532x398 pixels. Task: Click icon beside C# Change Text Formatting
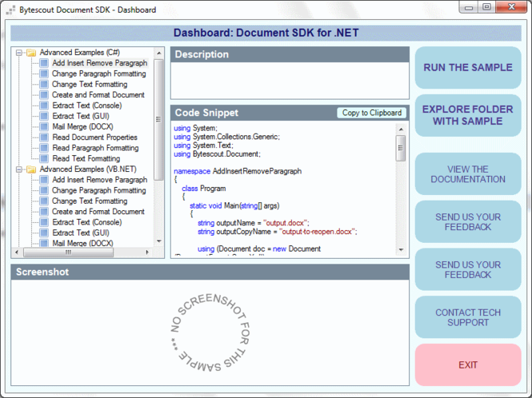(44, 84)
